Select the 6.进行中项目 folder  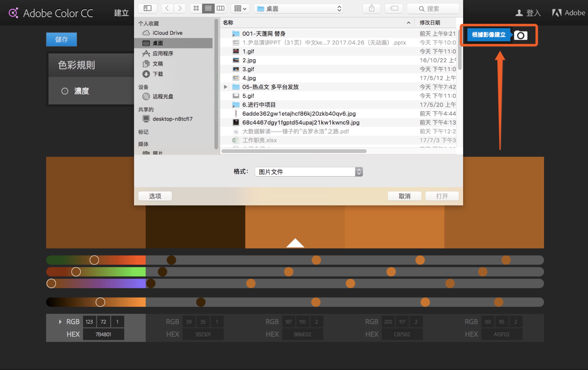click(x=338, y=105)
